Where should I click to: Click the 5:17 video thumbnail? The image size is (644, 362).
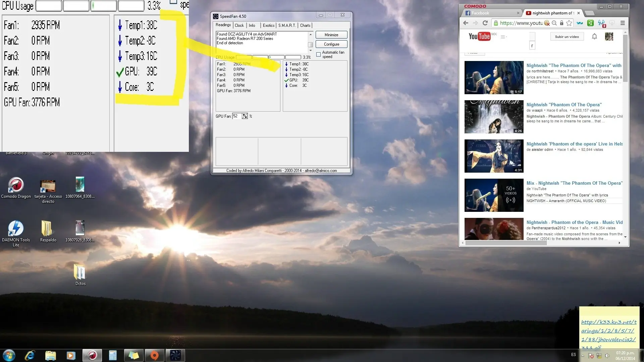[494, 77]
